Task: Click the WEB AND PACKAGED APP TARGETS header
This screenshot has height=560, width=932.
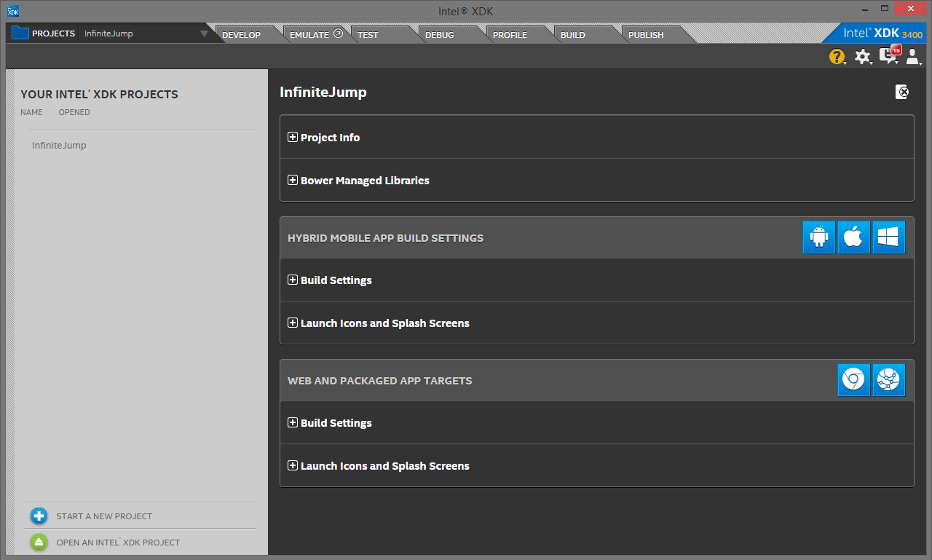Action: 379,381
